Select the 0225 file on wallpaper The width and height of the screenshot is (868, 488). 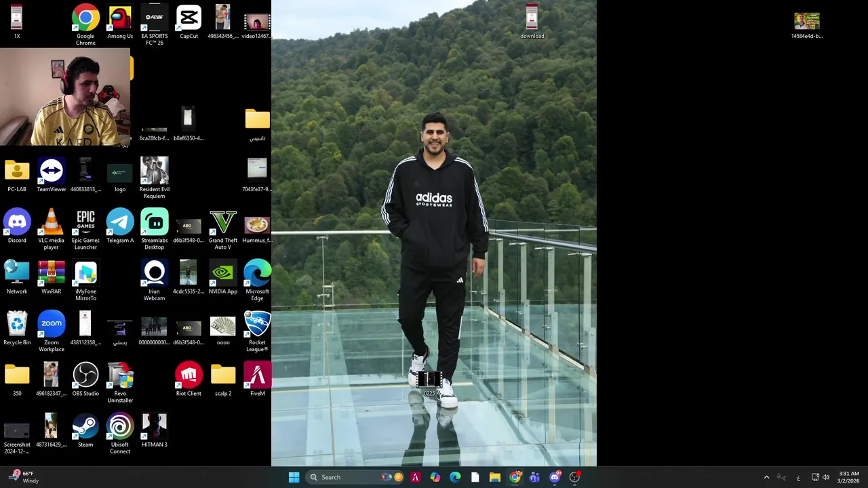tap(429, 383)
